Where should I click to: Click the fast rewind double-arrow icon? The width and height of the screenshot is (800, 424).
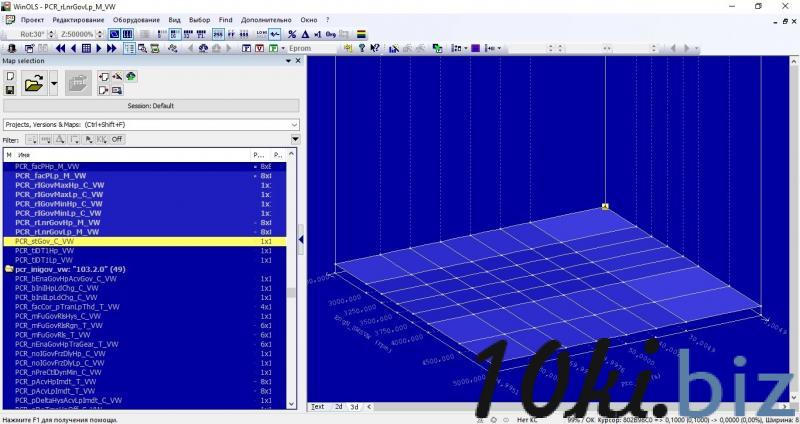pyautogui.click(x=61, y=48)
